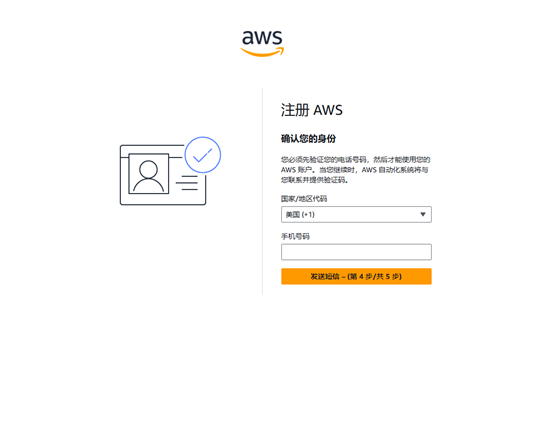Click the 确认您的身份 subheading

308,139
